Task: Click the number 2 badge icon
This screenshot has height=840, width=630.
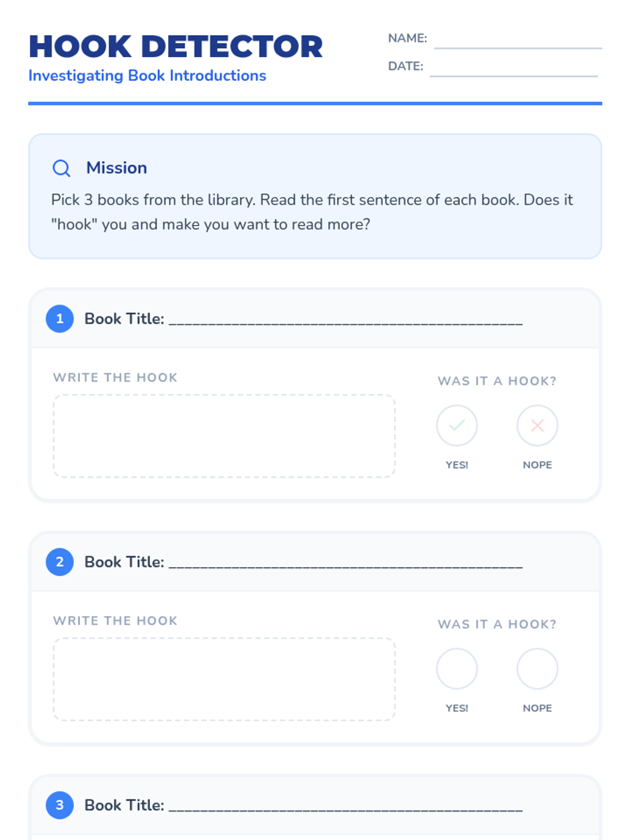Action: (x=60, y=562)
